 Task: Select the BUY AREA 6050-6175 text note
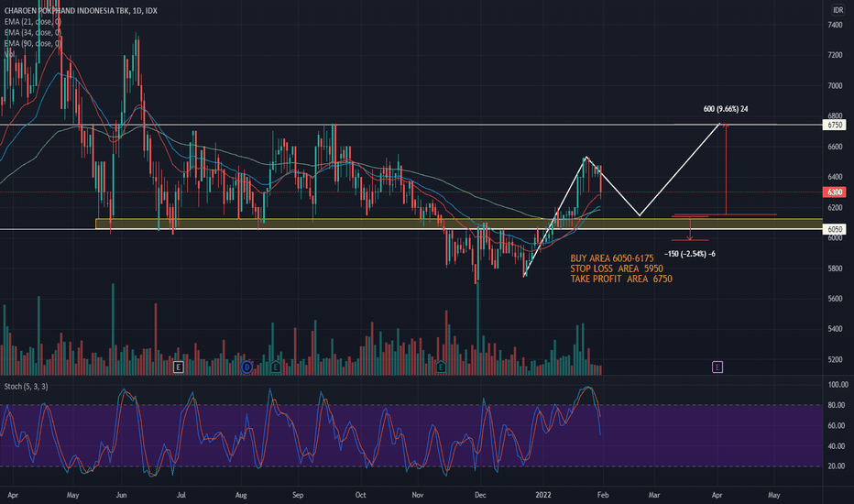pyautogui.click(x=611, y=258)
